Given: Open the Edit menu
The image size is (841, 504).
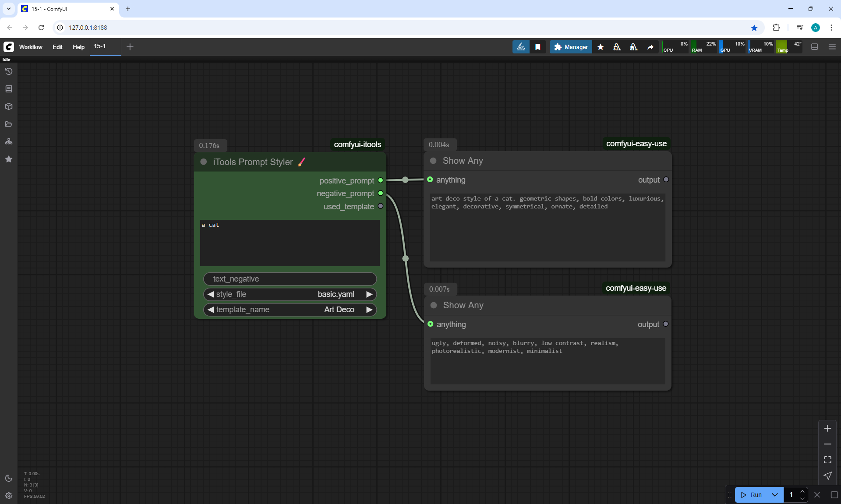Looking at the screenshot, I should pyautogui.click(x=57, y=47).
